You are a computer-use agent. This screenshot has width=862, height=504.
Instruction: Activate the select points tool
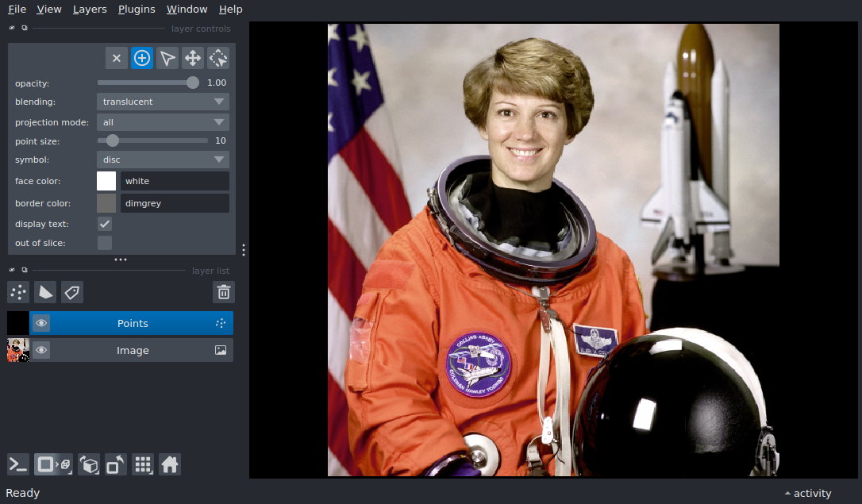coord(167,58)
